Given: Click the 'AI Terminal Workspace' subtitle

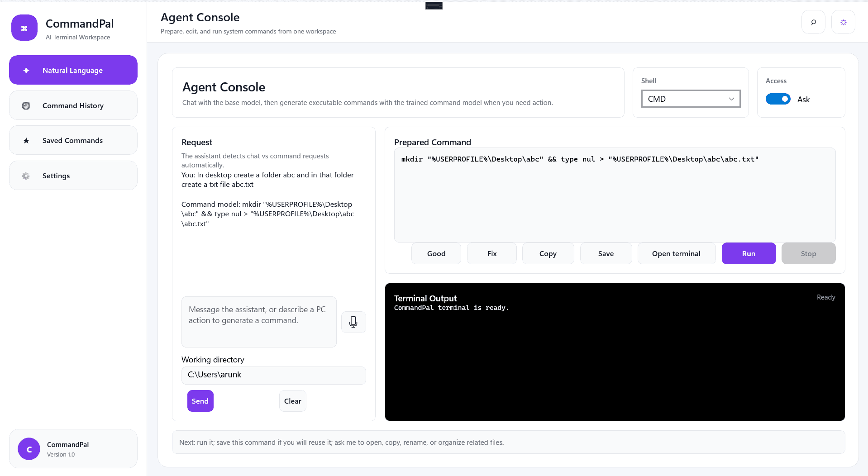Looking at the screenshot, I should (x=78, y=37).
